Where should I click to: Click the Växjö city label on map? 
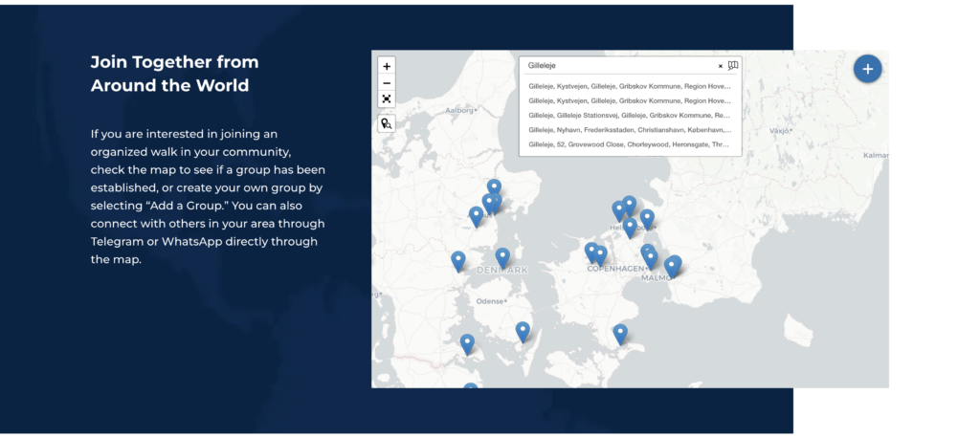click(781, 131)
